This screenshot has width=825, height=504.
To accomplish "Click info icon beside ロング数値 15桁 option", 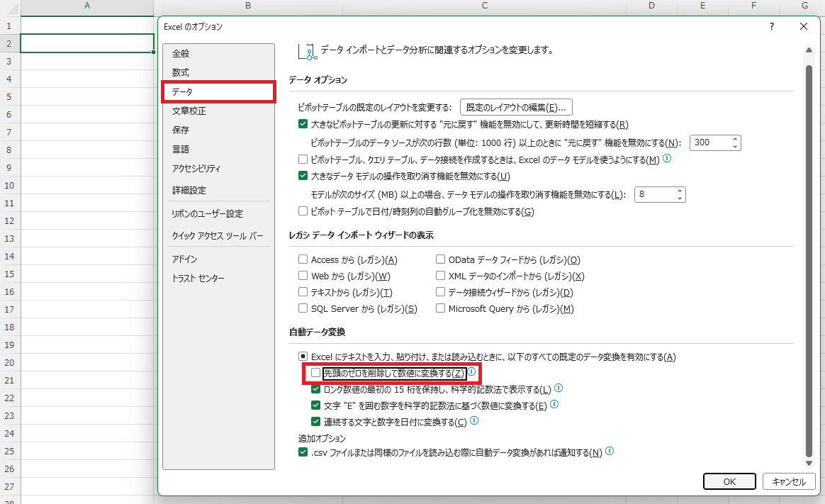I will 559,388.
